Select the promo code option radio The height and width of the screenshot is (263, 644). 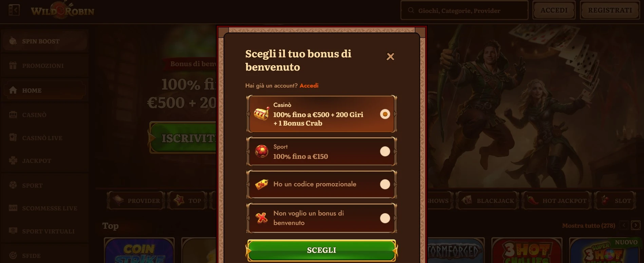tap(385, 184)
